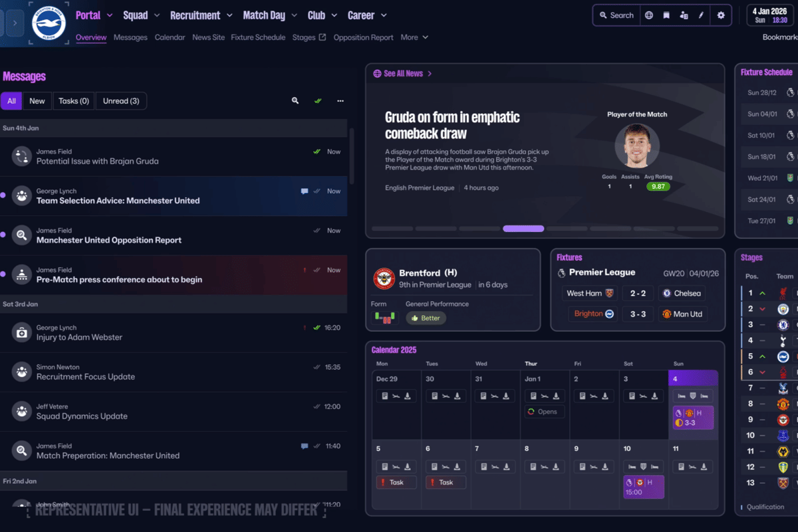
Task: Open the Search tool in the top bar
Action: pyautogui.click(x=616, y=15)
